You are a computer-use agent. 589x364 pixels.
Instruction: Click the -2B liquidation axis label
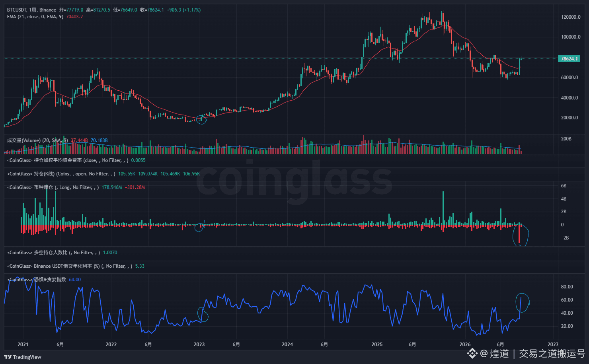tap(565, 238)
